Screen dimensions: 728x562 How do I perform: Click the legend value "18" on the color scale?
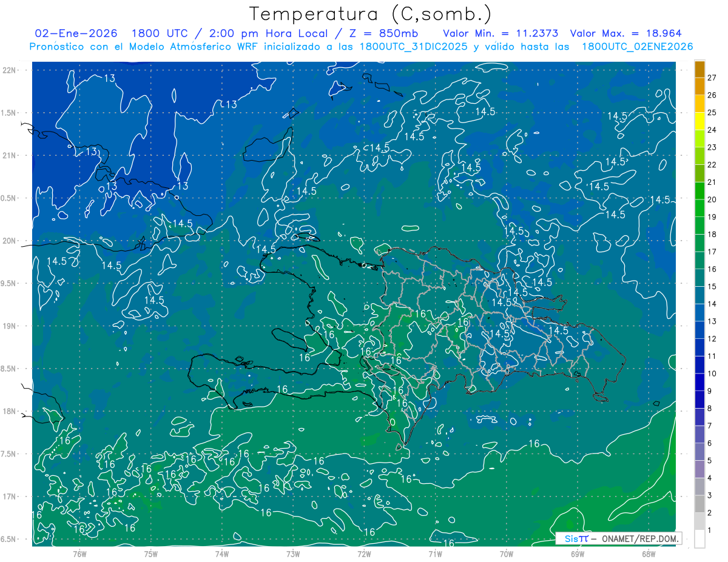pyautogui.click(x=712, y=234)
